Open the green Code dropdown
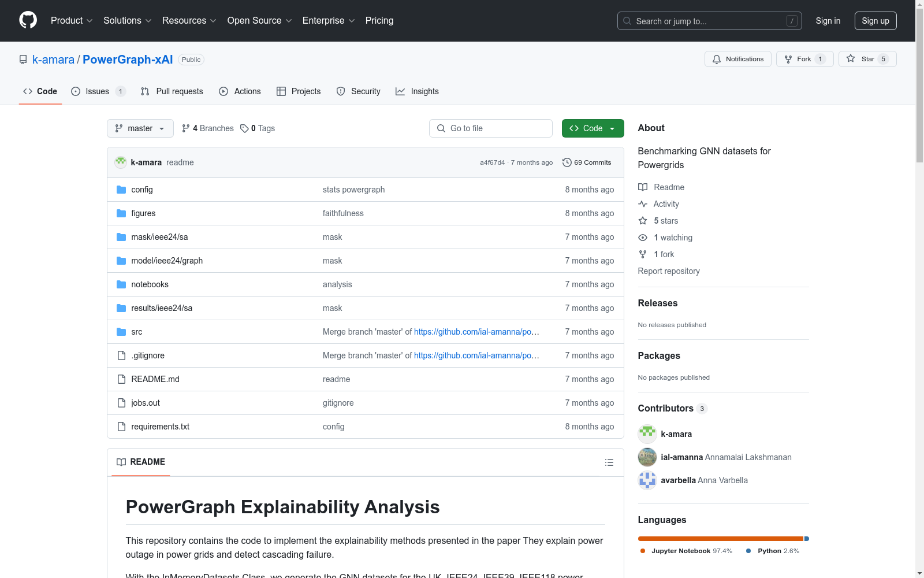 (x=593, y=128)
